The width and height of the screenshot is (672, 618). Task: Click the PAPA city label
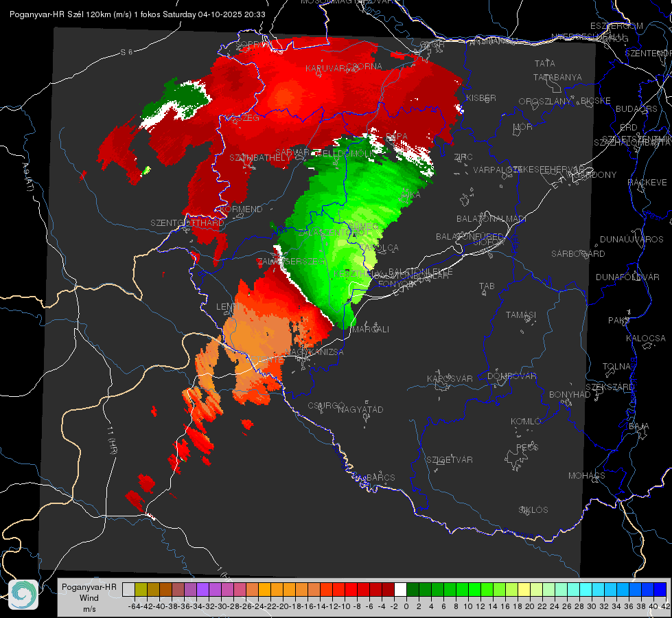(397, 136)
